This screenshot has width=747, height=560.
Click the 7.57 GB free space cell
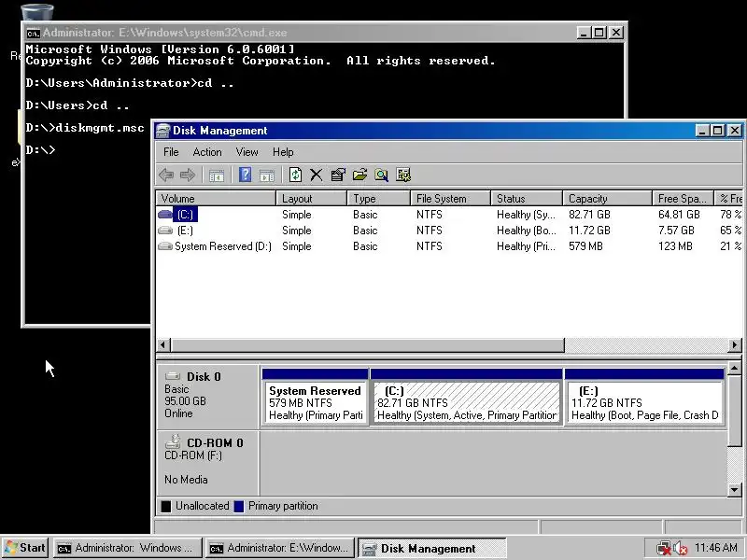point(676,231)
